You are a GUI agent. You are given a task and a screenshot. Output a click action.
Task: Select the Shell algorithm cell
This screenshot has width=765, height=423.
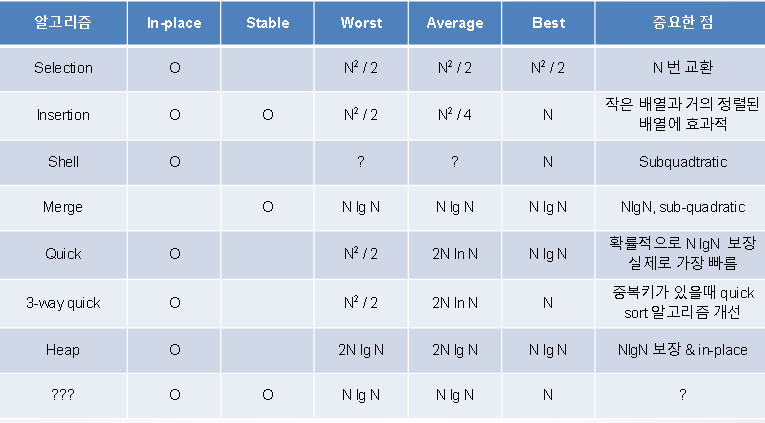tap(63, 162)
